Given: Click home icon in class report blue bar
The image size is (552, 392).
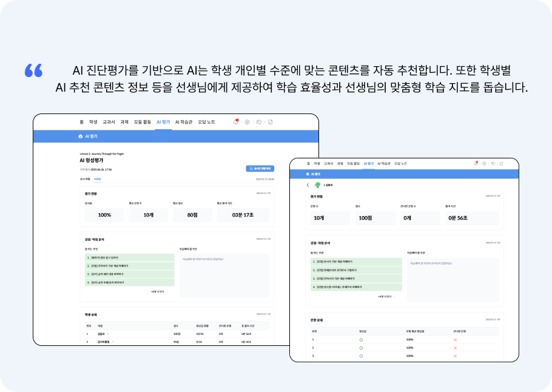Looking at the screenshot, I should (80, 137).
